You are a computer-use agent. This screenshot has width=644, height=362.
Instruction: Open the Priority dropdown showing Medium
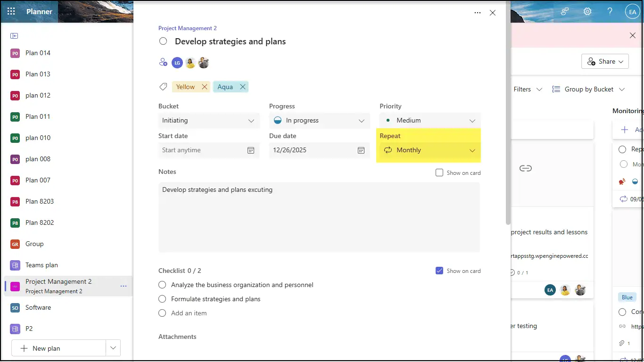coord(430,121)
